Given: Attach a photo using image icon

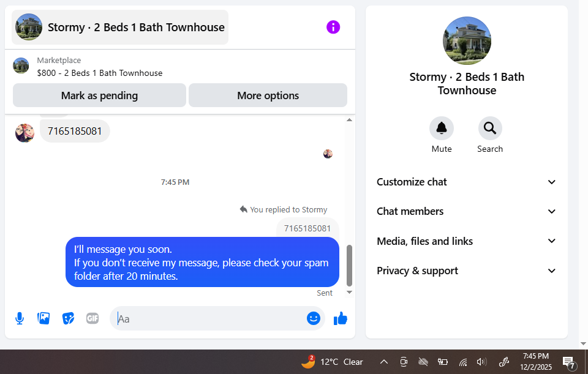Looking at the screenshot, I should coord(43,318).
